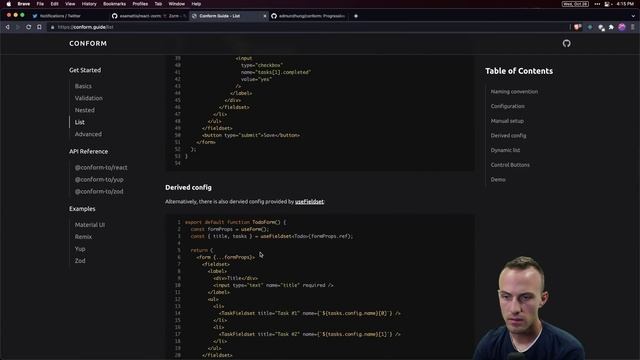Open the Brave Shields icon
Viewport: 640px width, 360px height.
[x=577, y=27]
